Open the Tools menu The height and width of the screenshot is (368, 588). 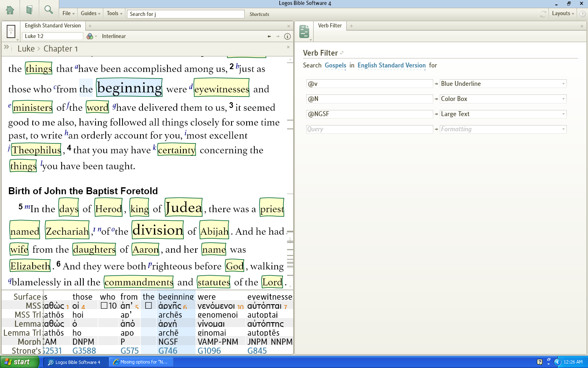click(115, 13)
